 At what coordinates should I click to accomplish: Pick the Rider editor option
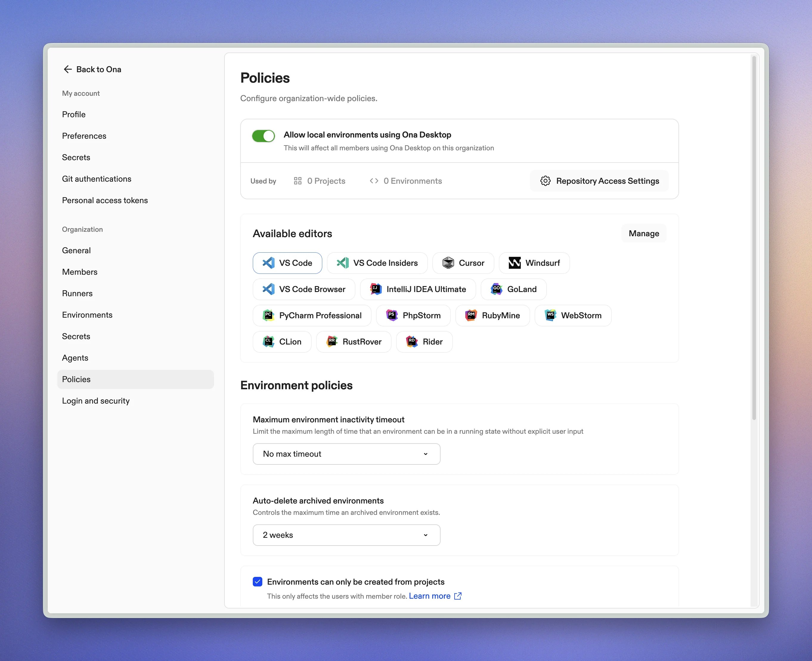(424, 342)
